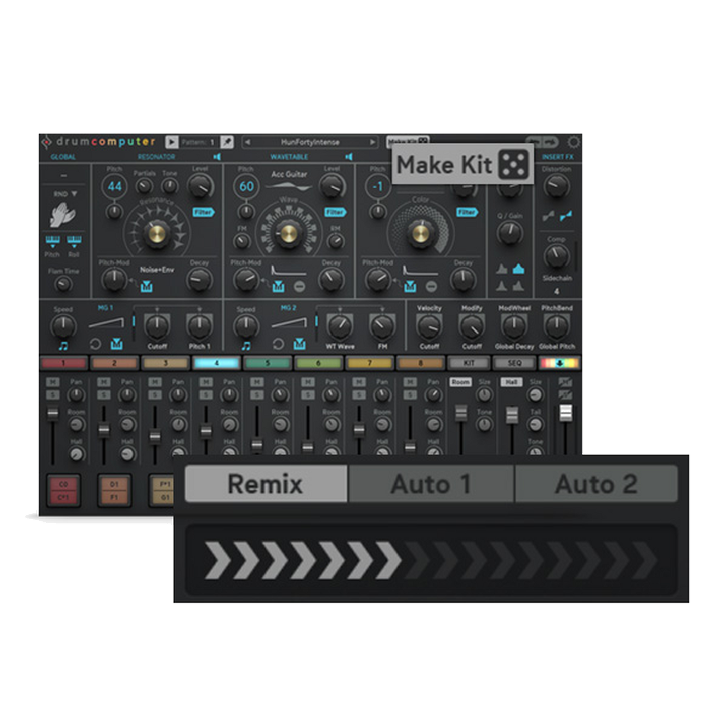This screenshot has height=728, width=728.
Task: Click the right arrow beside HunFortyIntense preset name
Action: click(x=373, y=142)
